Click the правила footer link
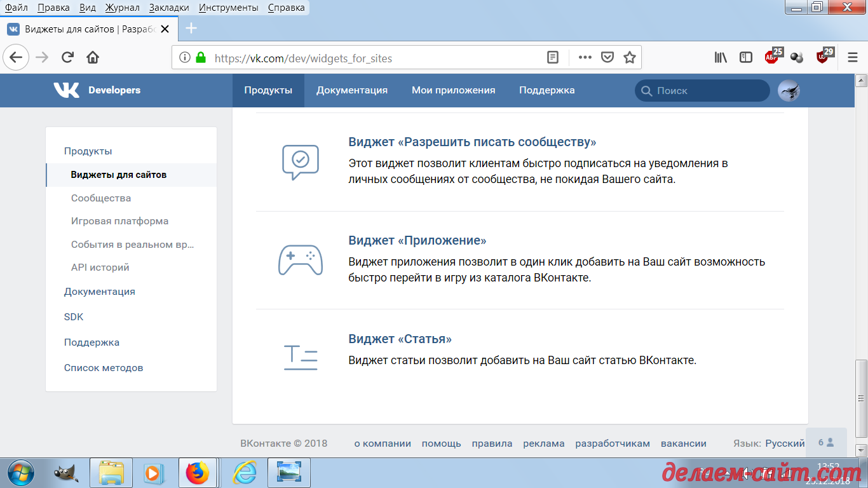 click(492, 444)
